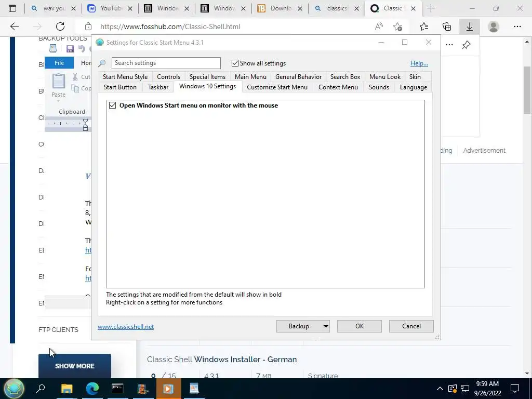Open the notification center icon
Image resolution: width=532 pixels, height=399 pixels.
(x=515, y=389)
